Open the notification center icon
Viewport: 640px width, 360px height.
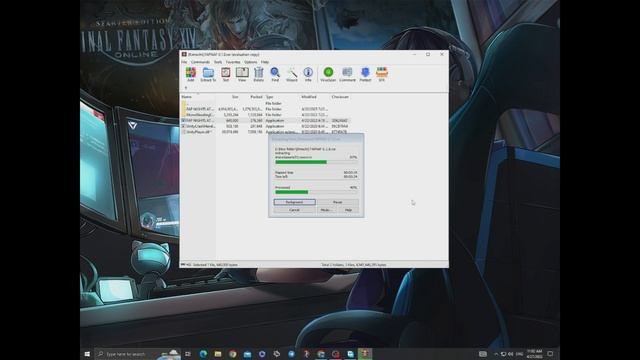coord(550,354)
